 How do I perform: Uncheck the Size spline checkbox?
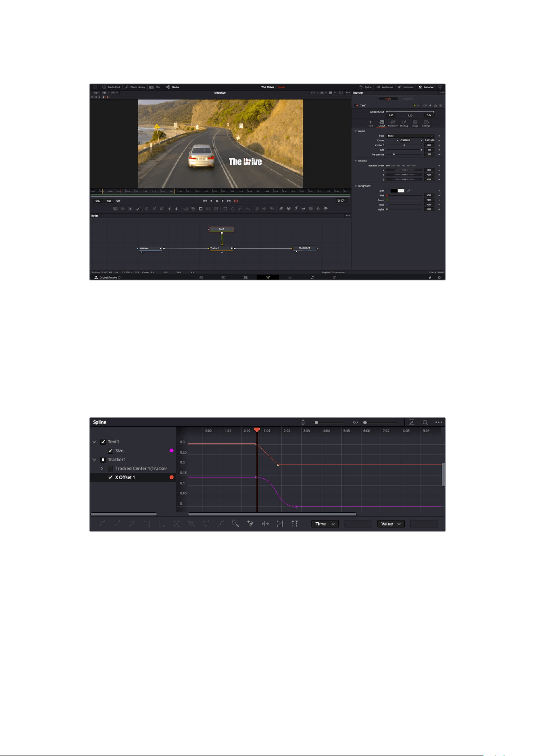(x=110, y=450)
